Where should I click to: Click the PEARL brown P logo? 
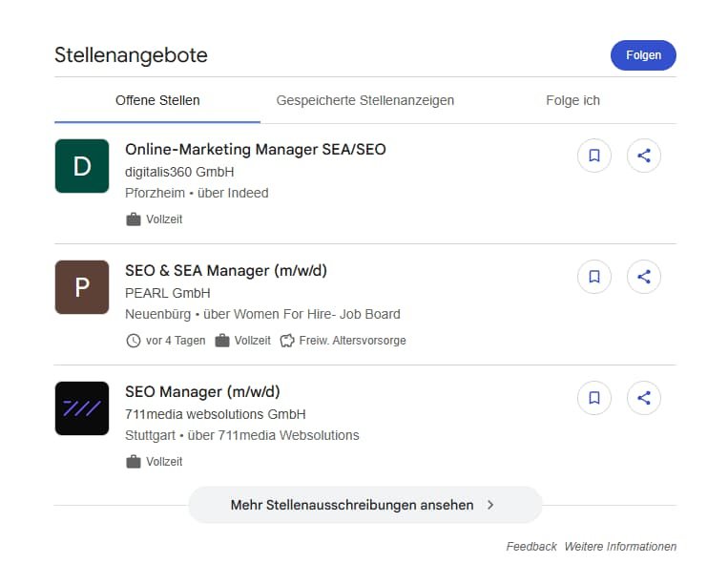pyautogui.click(x=82, y=287)
